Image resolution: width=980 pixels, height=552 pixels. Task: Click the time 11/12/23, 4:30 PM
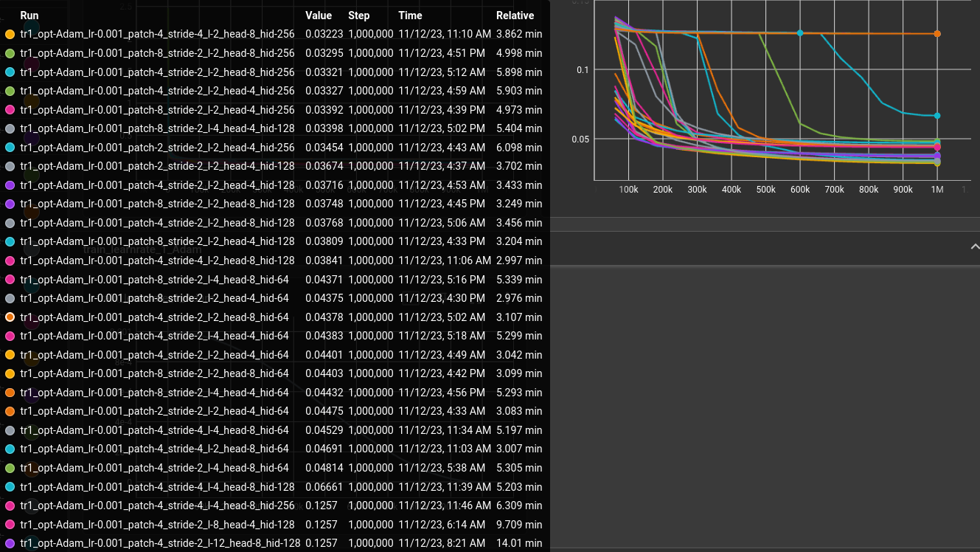442,298
